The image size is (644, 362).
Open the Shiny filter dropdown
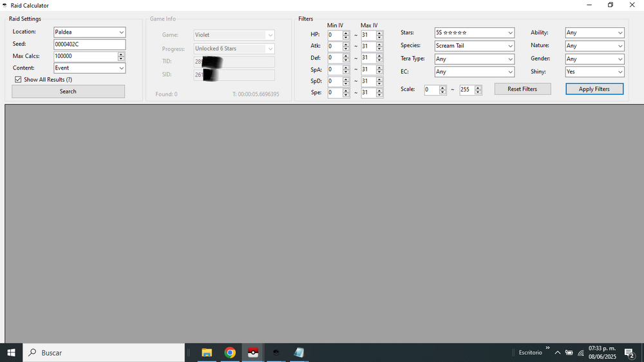pos(620,72)
